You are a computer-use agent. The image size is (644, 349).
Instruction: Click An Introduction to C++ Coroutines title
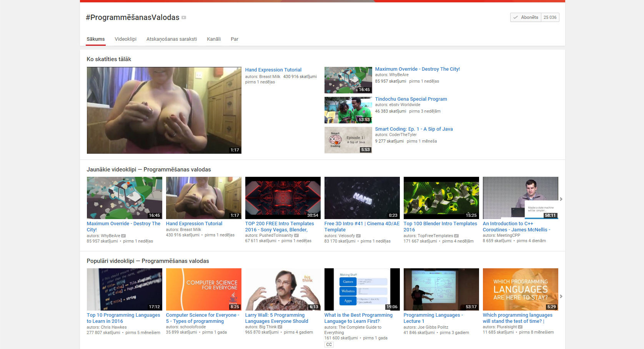[x=517, y=227]
